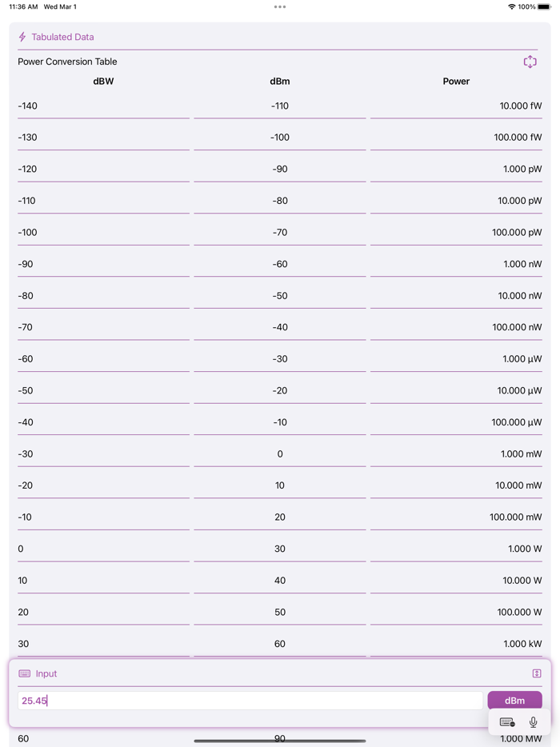Tap the microphone dictation icon
Viewport: 560px width, 747px height.
pyautogui.click(x=534, y=722)
